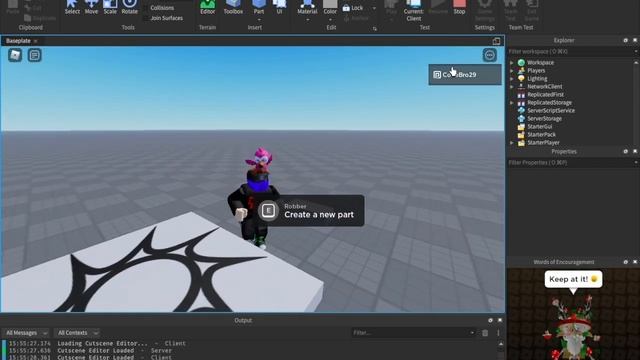Pop out the Words of Encouragement panel
Viewport: 640px width, 360px height.
[x=625, y=262]
